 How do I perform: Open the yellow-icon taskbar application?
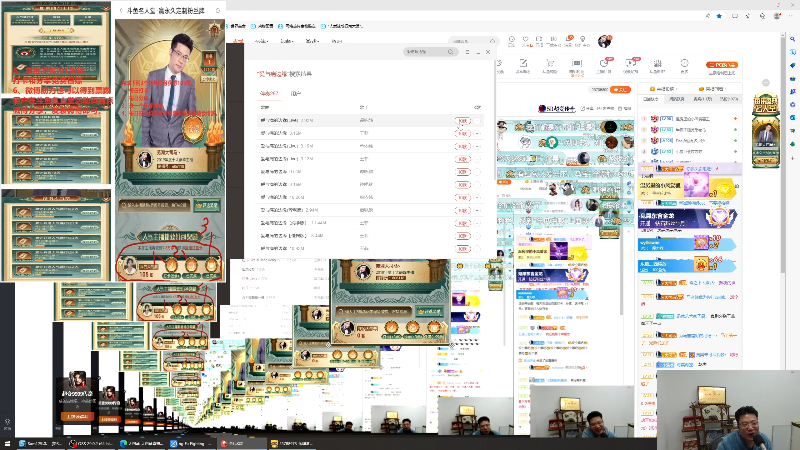pos(291,443)
